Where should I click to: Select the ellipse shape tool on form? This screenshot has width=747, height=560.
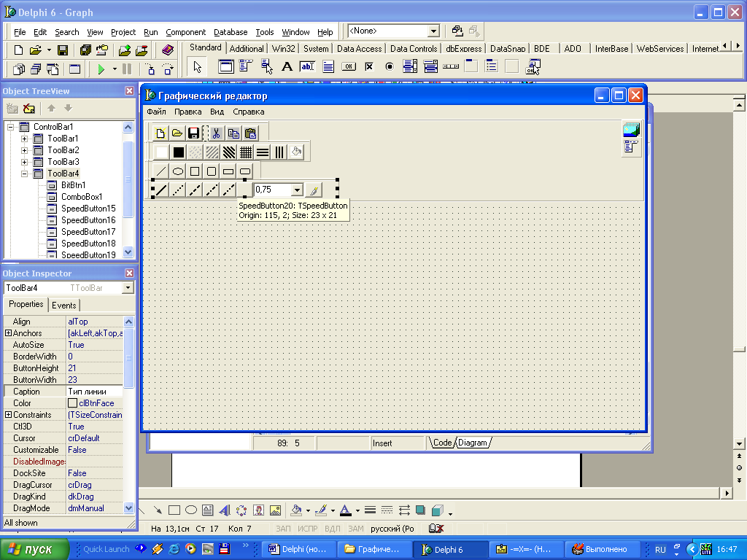[178, 171]
